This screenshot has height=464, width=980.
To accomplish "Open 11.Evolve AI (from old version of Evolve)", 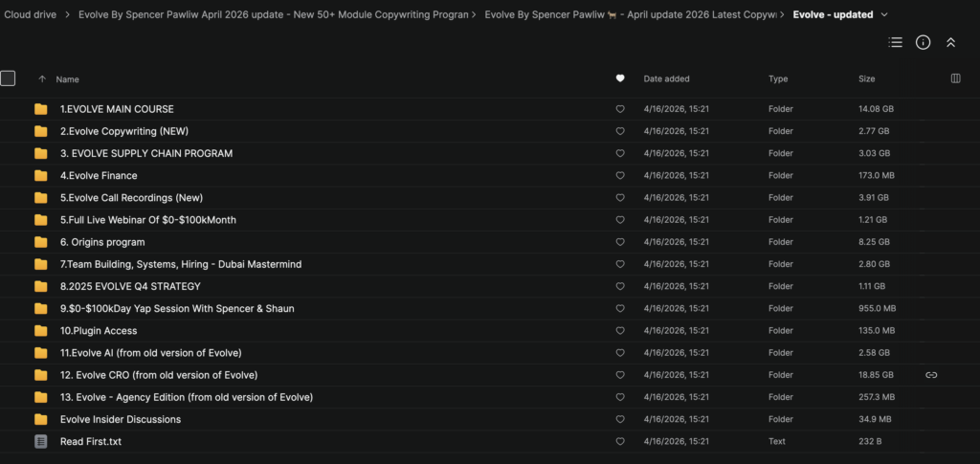I will tap(150, 353).
